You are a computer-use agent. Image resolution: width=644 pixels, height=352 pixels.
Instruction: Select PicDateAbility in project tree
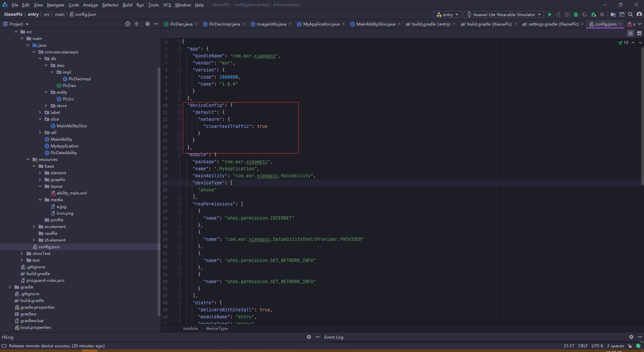click(63, 152)
